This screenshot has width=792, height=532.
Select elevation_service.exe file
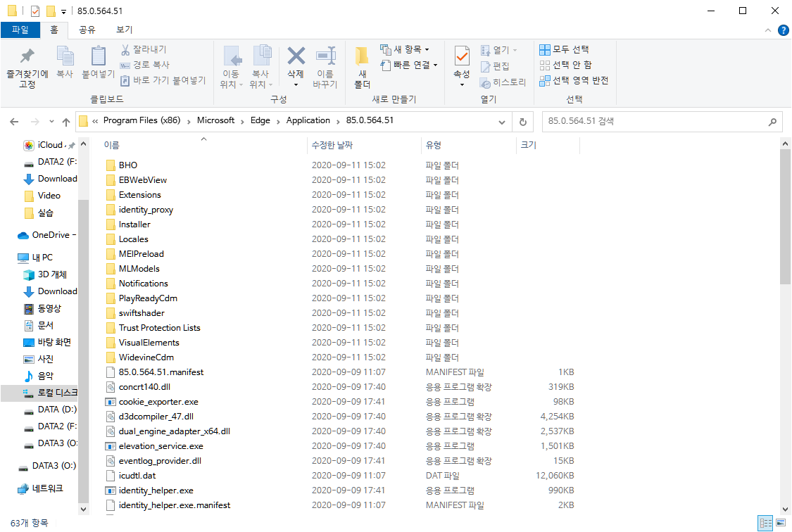point(154,446)
